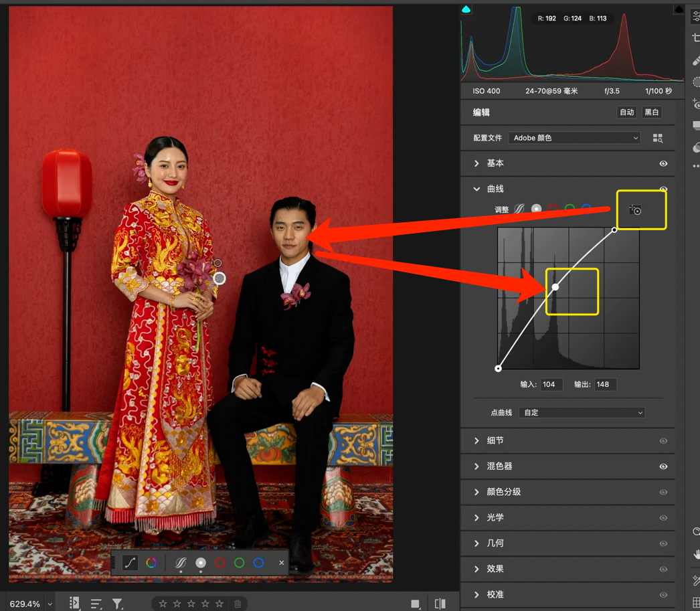
Task: Select curve tool in floating toolbar
Action: (130, 563)
